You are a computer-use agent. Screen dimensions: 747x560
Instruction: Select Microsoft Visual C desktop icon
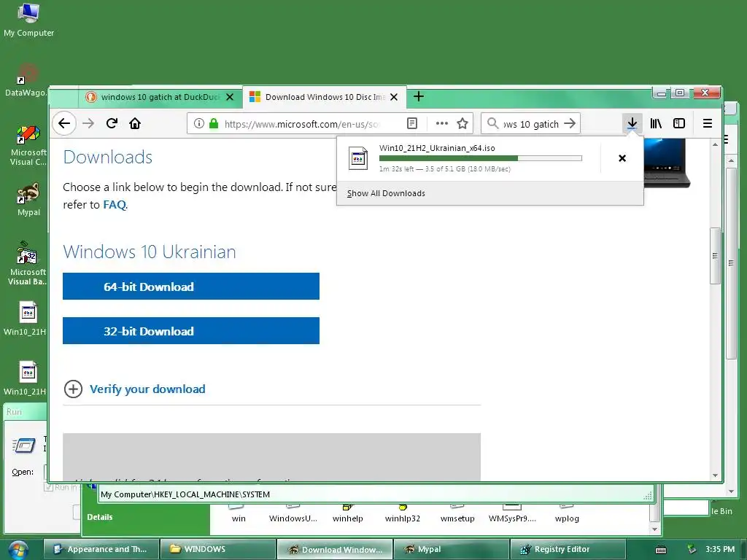point(28,146)
